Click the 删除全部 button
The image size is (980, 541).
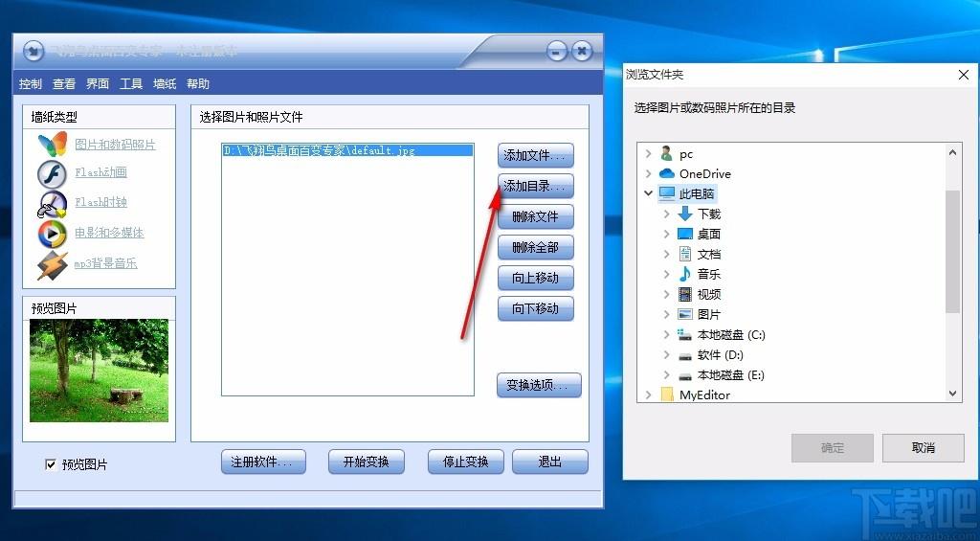tap(536, 248)
